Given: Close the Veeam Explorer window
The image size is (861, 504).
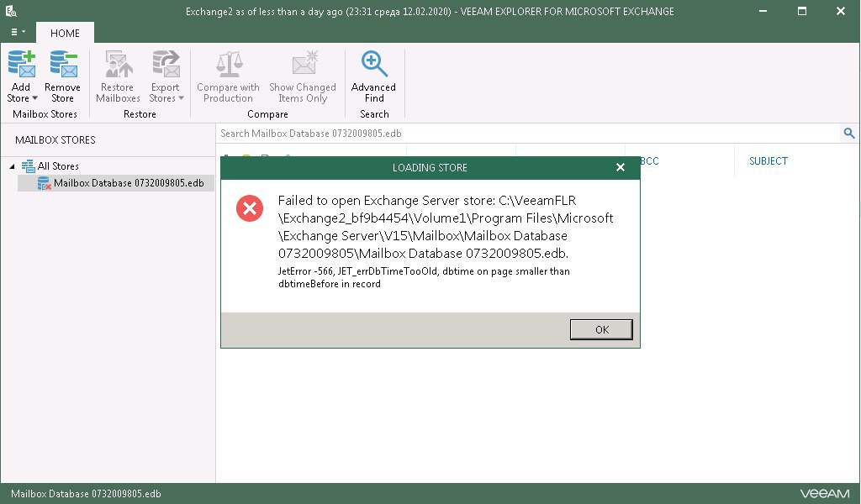Looking at the screenshot, I should [841, 11].
